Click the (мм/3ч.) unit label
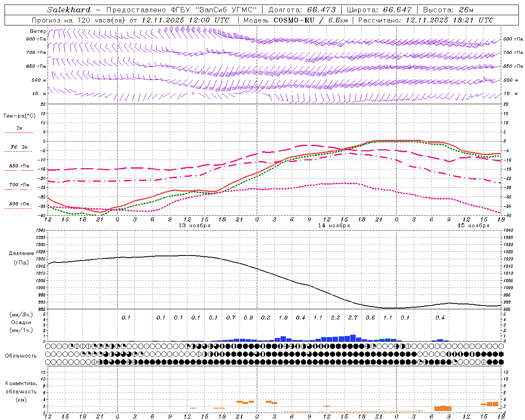This screenshot has width=525, height=420. click(21, 315)
